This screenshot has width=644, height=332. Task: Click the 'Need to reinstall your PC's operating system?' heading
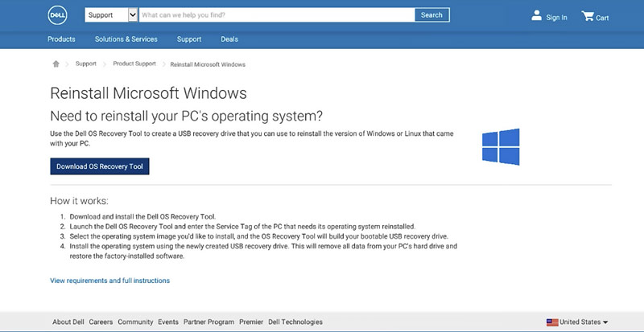click(187, 116)
